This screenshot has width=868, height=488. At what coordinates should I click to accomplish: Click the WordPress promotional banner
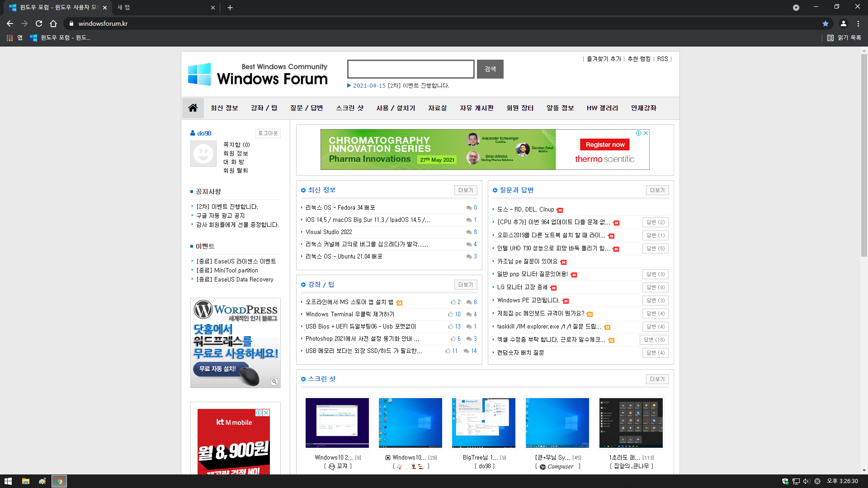[236, 343]
